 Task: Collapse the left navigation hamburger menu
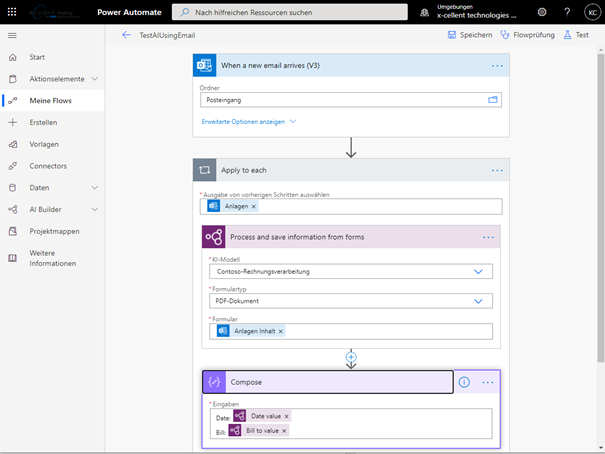click(12, 35)
